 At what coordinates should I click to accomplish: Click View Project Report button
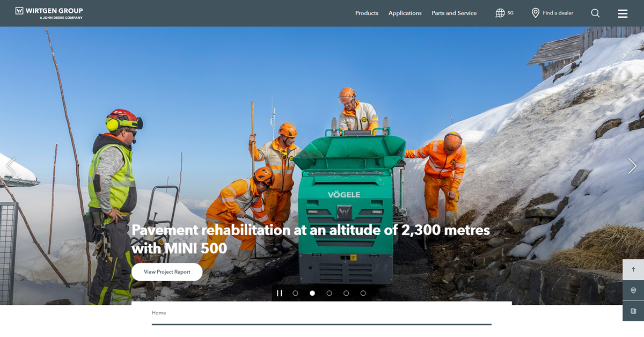tap(167, 272)
